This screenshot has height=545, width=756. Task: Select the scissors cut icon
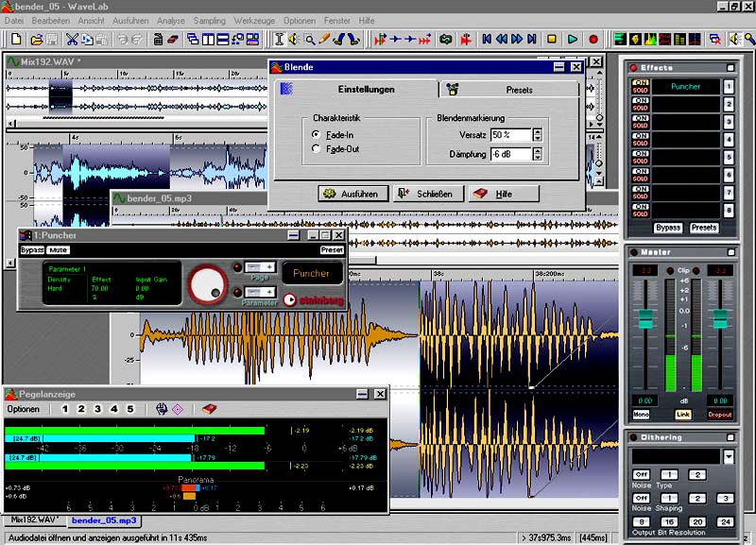(72, 40)
